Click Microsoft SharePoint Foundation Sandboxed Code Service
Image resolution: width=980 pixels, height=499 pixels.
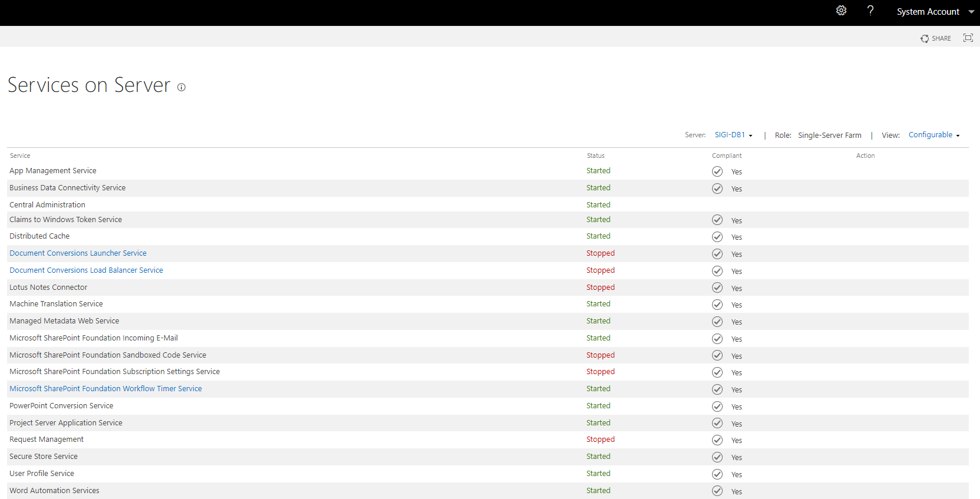click(x=108, y=355)
